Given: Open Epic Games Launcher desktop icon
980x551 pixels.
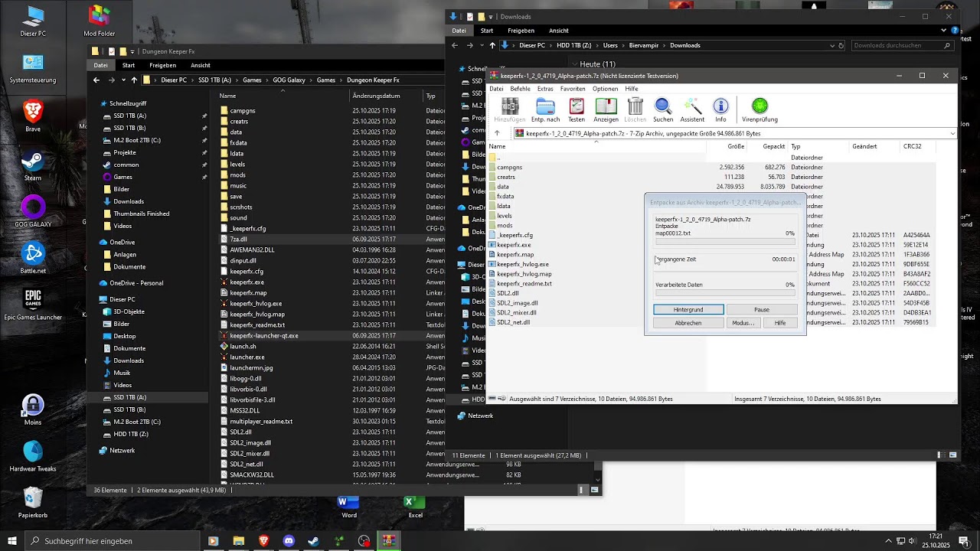Looking at the screenshot, I should [33, 305].
